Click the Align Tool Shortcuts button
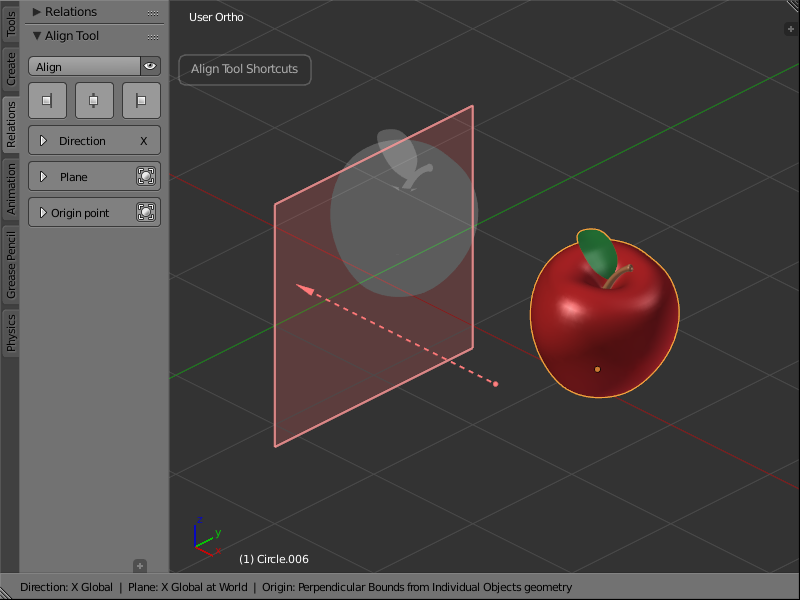800x600 pixels. pos(244,70)
